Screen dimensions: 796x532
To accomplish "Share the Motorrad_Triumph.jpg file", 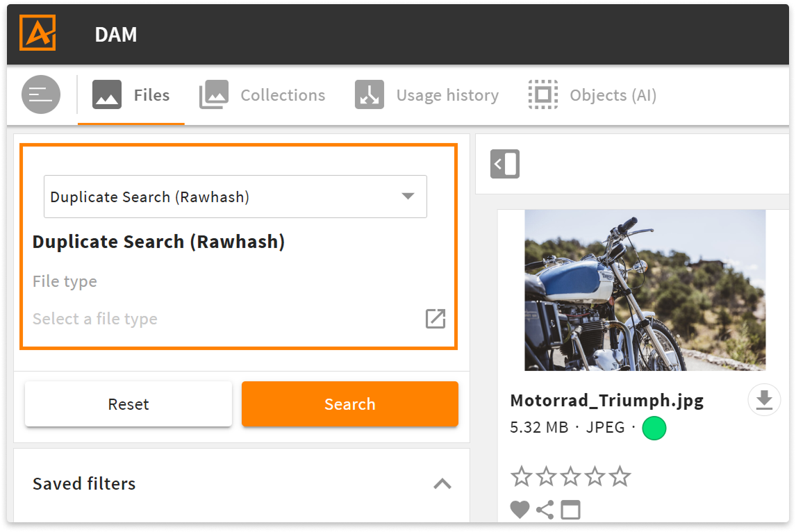I will coord(545,510).
